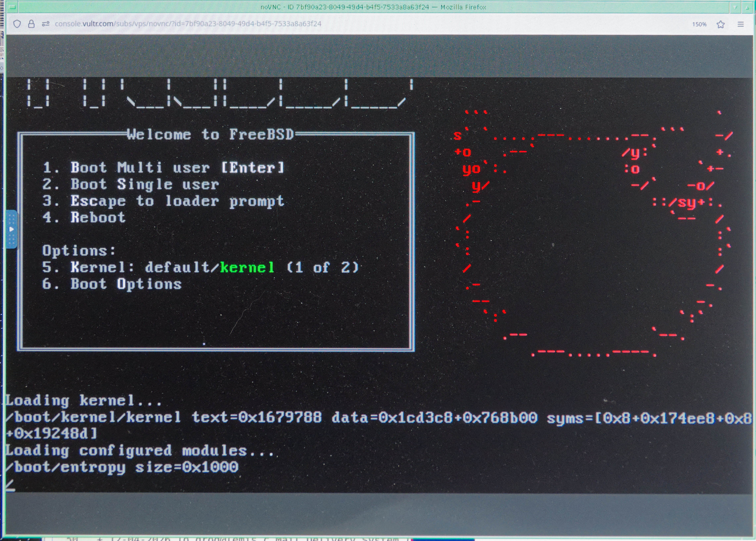The width and height of the screenshot is (756, 541).
Task: Click the Firefox window minimize arrow button
Action: [735, 7]
